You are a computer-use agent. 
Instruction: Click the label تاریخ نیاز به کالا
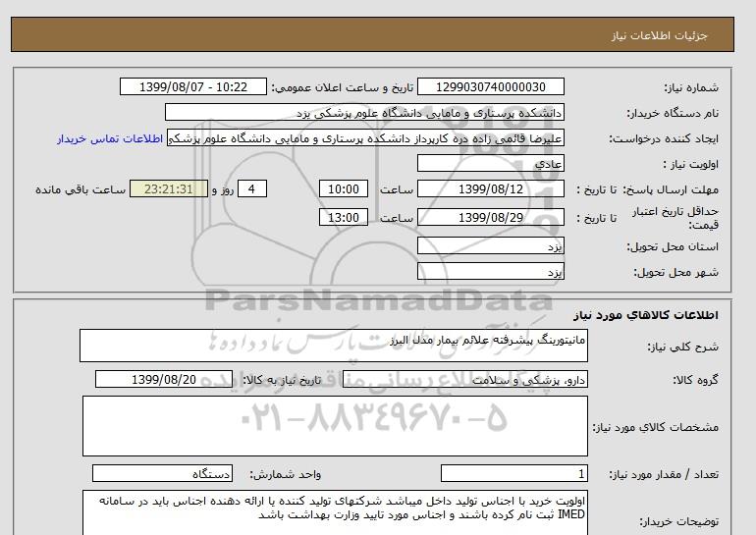(282, 380)
